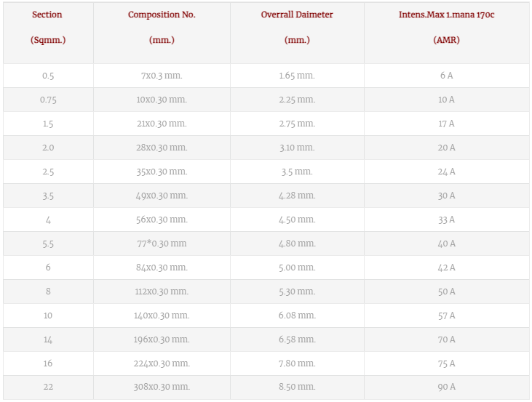Click the 90 A current cell
Screen dimensions: 532x402
[x=447, y=387]
